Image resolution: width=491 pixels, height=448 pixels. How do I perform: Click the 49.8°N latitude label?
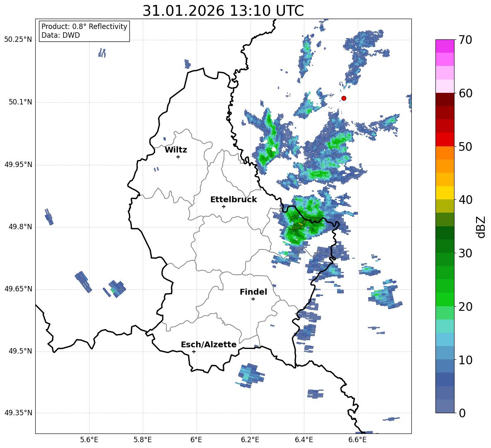tap(20, 227)
